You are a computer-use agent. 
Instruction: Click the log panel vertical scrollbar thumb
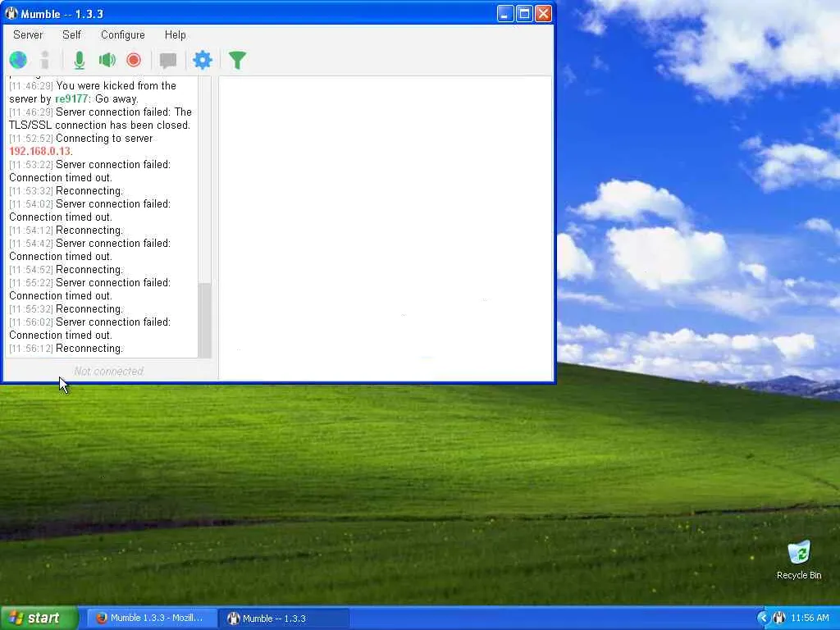pos(204,320)
